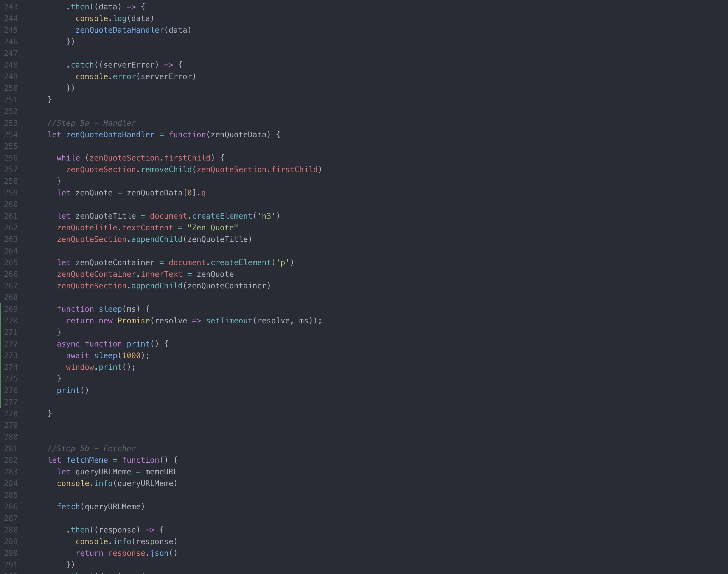728x574 pixels.
Task: Place cursor on 'zenQuoteDataHandler' declaration on line 254
Action: pyautogui.click(x=110, y=135)
